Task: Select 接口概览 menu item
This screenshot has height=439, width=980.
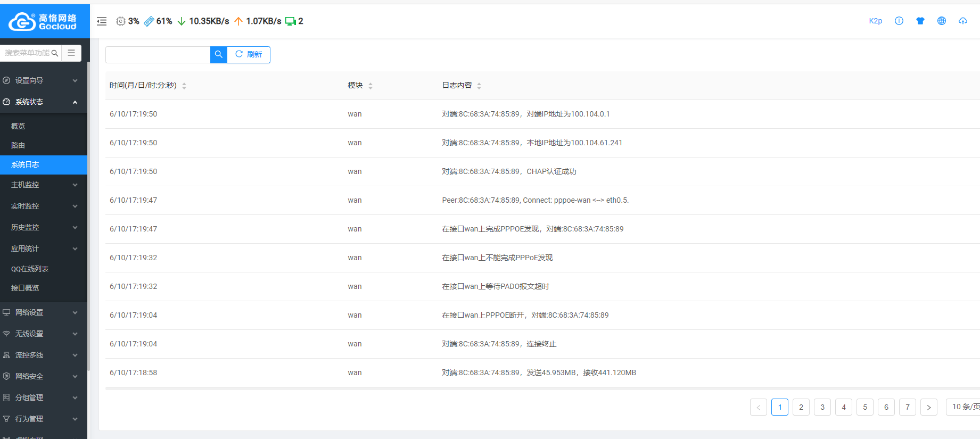Action: pos(25,288)
